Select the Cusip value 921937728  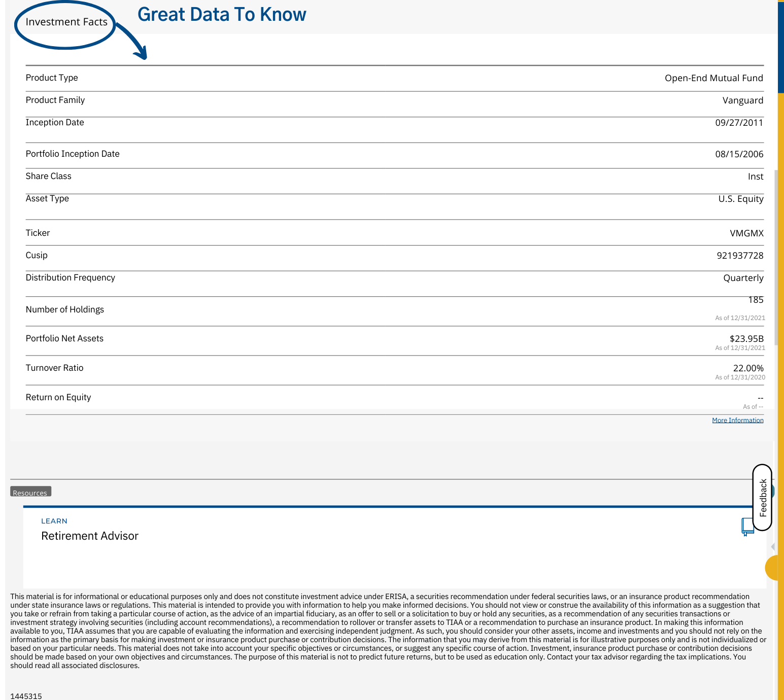(740, 256)
